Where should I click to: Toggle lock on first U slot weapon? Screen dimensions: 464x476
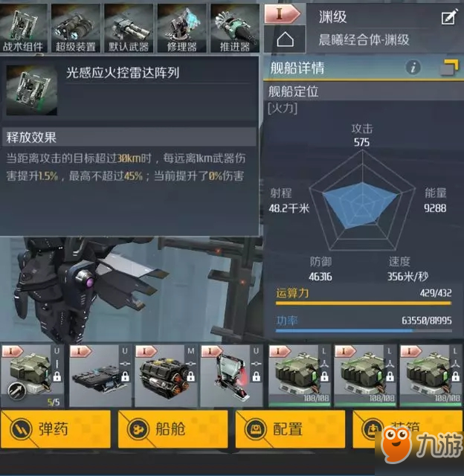click(x=57, y=377)
